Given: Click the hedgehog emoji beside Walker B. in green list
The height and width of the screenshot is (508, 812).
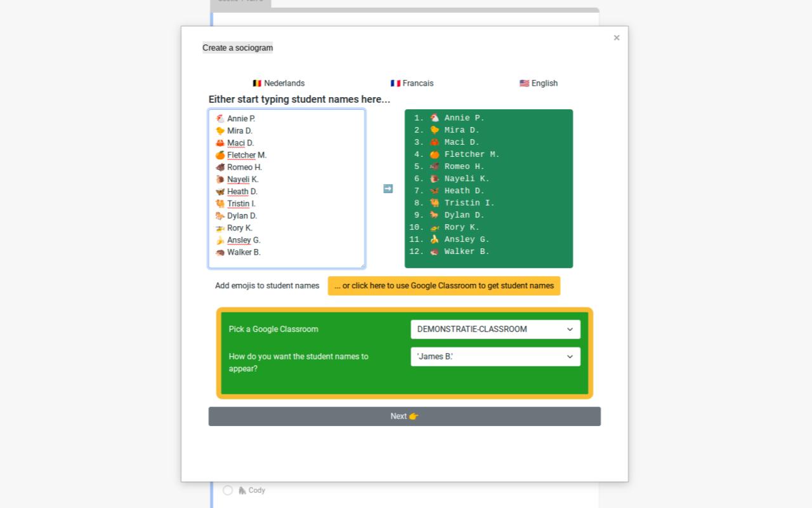Looking at the screenshot, I should click(x=435, y=251).
